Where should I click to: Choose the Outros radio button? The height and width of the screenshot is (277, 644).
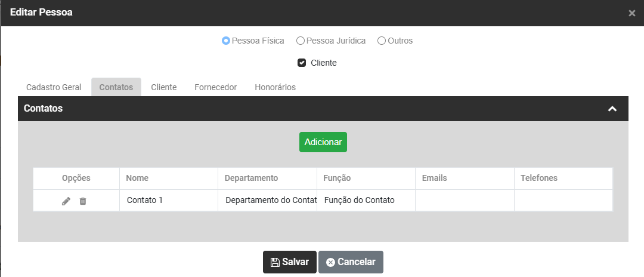pos(382,41)
